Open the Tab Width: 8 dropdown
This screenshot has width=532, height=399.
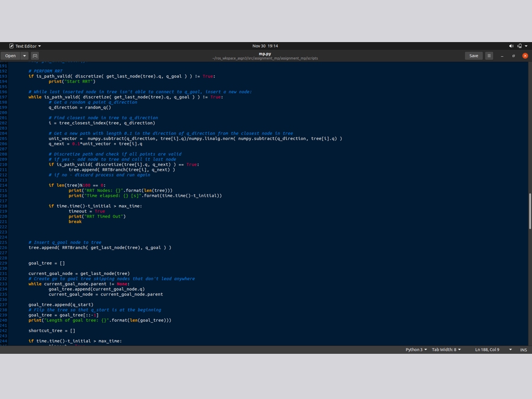point(446,350)
